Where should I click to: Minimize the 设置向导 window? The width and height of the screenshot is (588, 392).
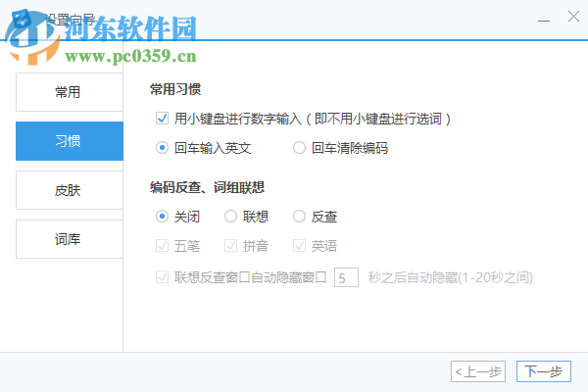pos(544,19)
